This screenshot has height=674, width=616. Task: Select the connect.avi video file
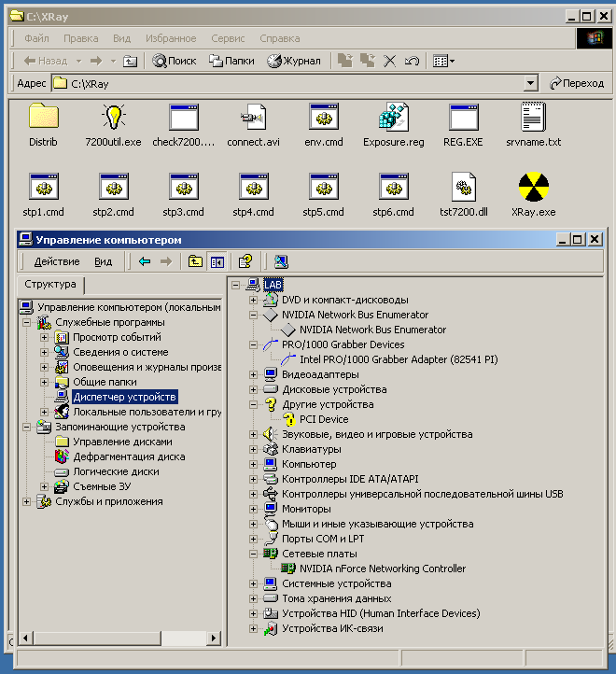[253, 118]
